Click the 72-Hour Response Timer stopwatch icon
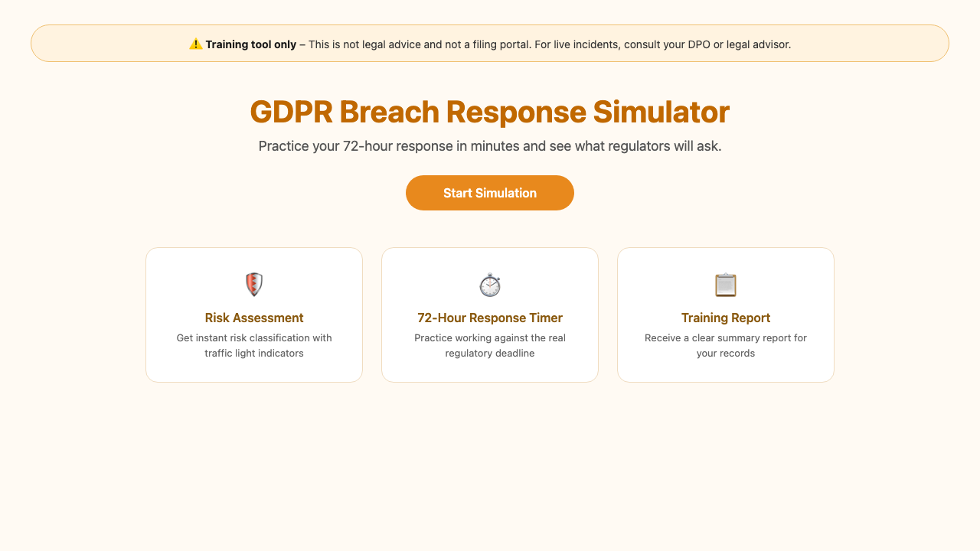980x551 pixels. tap(489, 284)
